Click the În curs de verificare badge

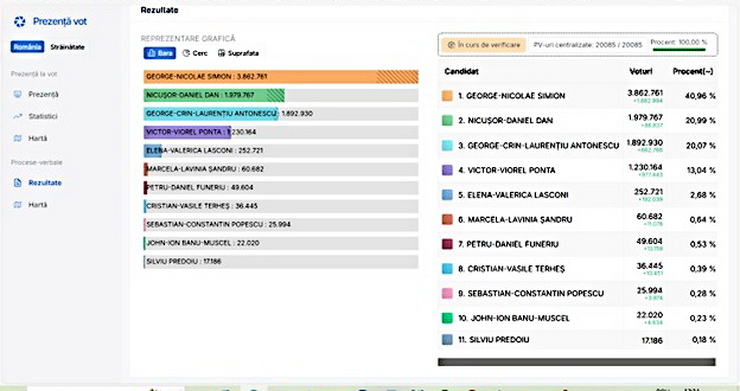pyautogui.click(x=484, y=45)
